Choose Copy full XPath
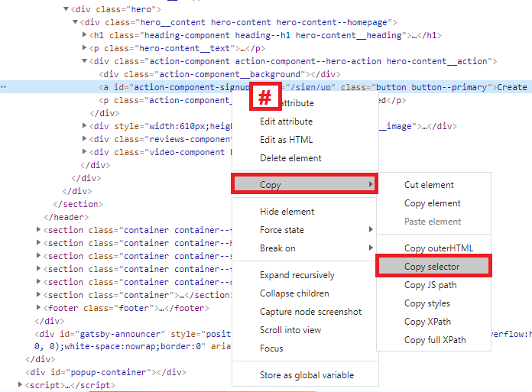Screen dimensions: 532x392 pos(433,340)
